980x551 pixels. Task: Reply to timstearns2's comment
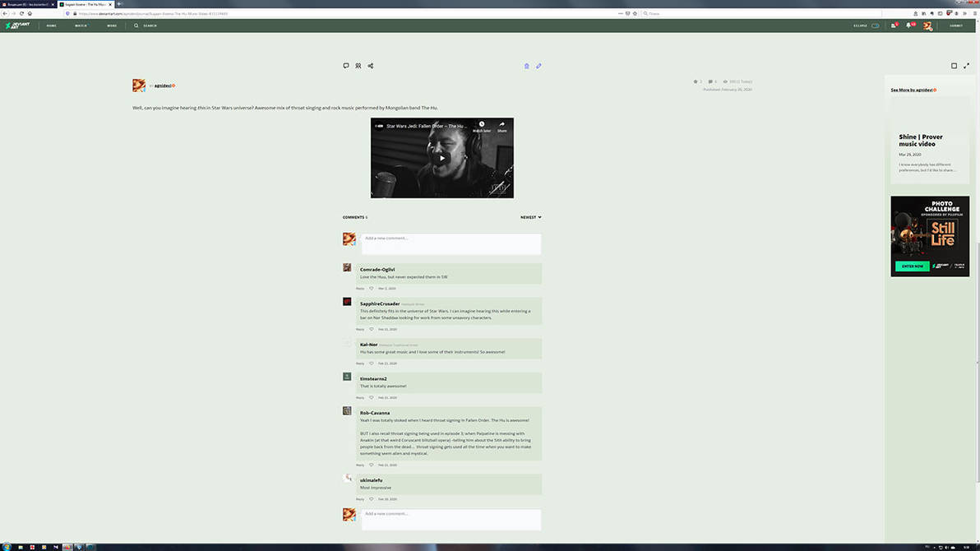360,398
